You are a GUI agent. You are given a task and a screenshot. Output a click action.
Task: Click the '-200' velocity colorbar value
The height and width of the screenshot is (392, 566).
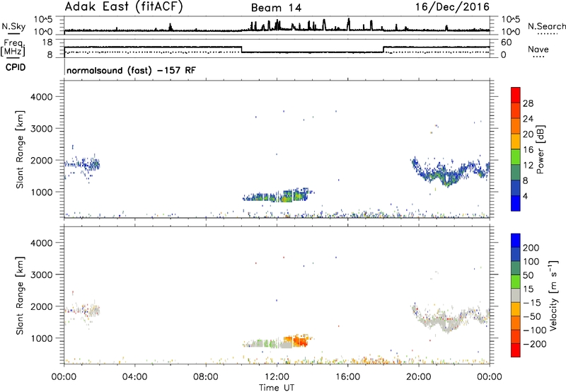coord(534,344)
